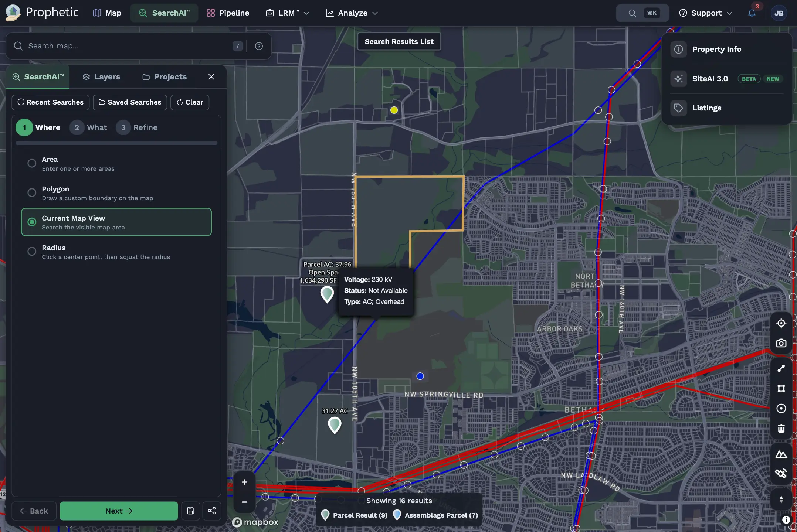Select the Current Map View option
This screenshot has width=797, height=532.
(x=116, y=222)
